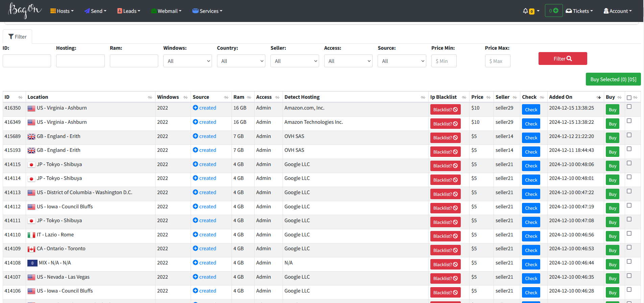Click the Ram filter input field
The height and width of the screenshot is (303, 644).
tap(134, 61)
